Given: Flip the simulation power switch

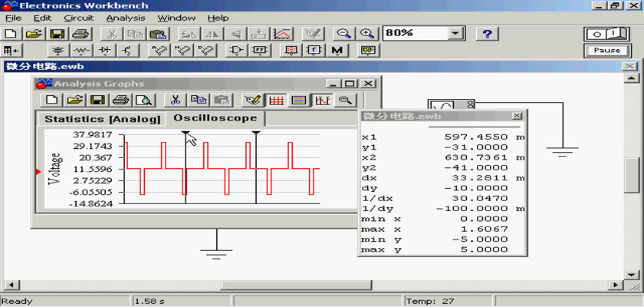Looking at the screenshot, I should (x=606, y=34).
